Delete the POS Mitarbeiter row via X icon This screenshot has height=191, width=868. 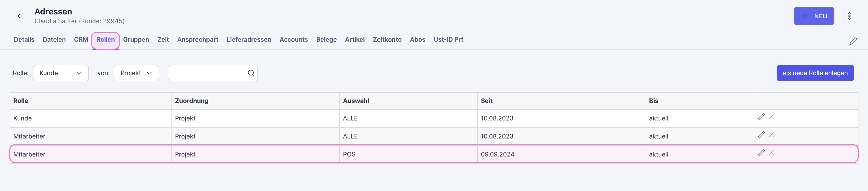coord(772,153)
